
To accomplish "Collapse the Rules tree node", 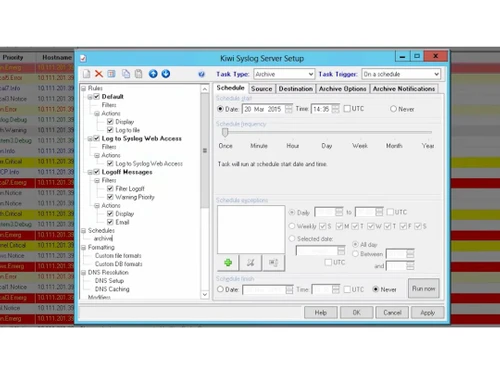I will [84, 88].
